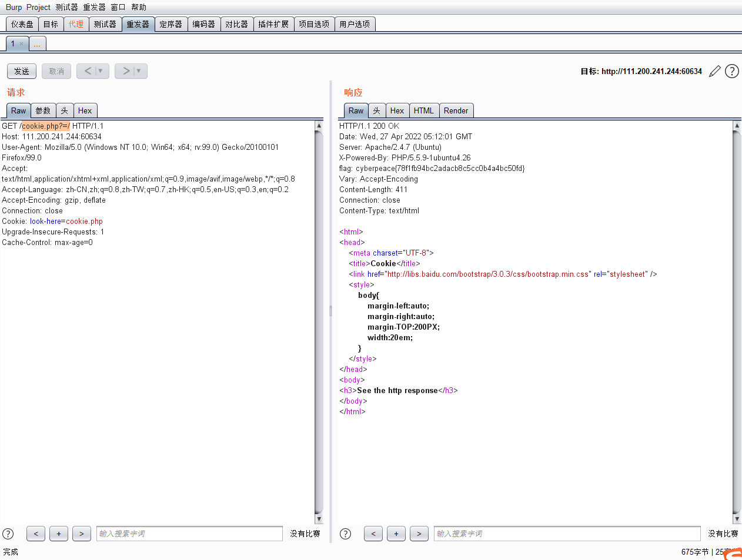The width and height of the screenshot is (742, 560).
Task: Click the 发送 send button
Action: (x=22, y=71)
